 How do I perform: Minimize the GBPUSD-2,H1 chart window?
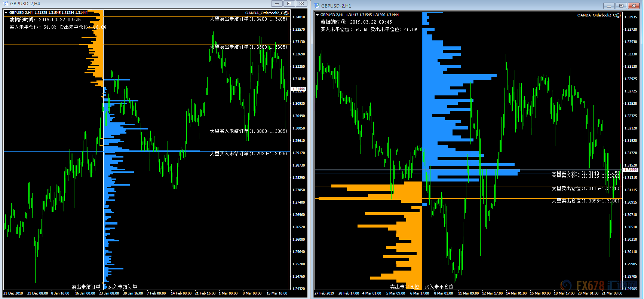[x=609, y=6]
